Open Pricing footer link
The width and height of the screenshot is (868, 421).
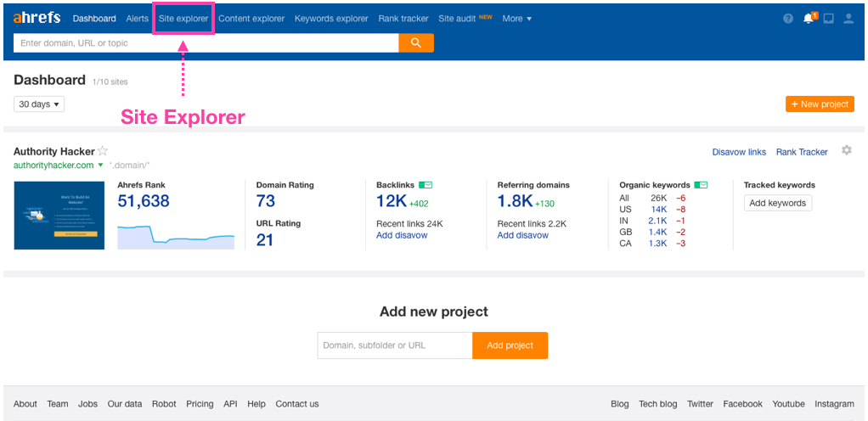coord(200,404)
